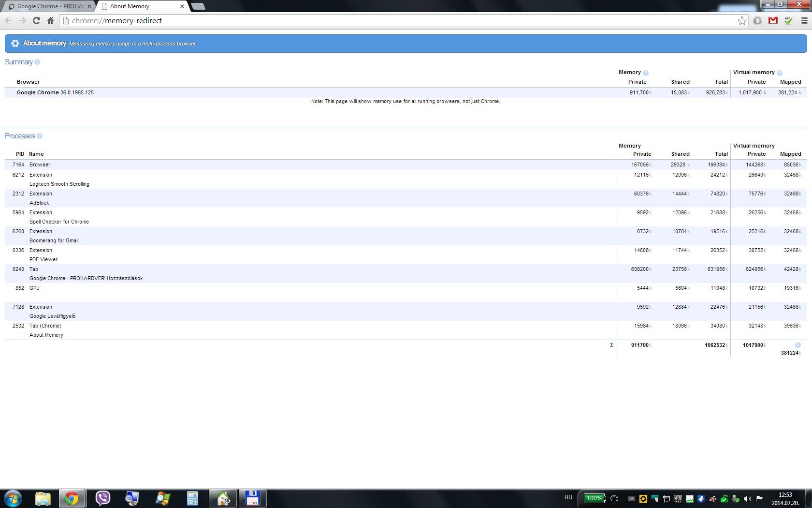Click the 608200k private memory value
Image resolution: width=812 pixels, height=508 pixels.
coord(641,269)
